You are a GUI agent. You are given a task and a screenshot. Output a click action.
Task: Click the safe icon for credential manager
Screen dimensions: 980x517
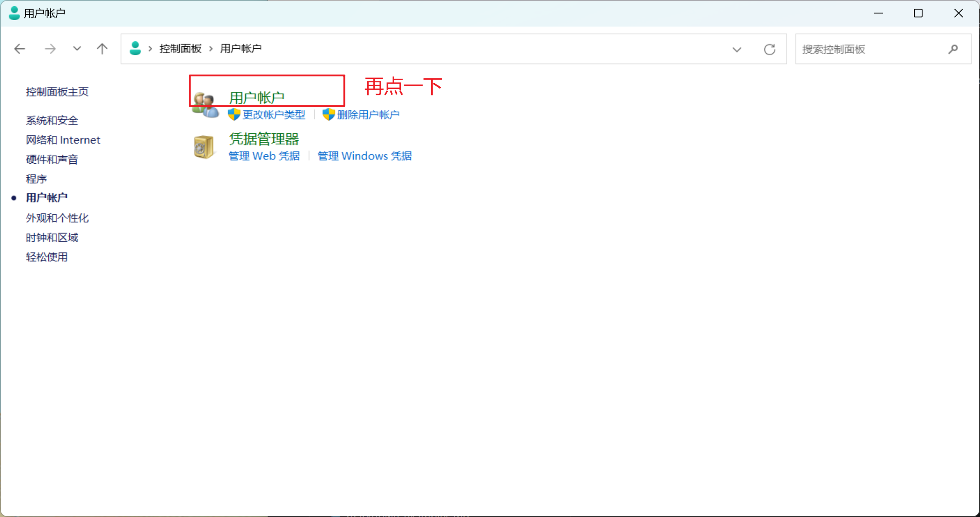point(204,147)
